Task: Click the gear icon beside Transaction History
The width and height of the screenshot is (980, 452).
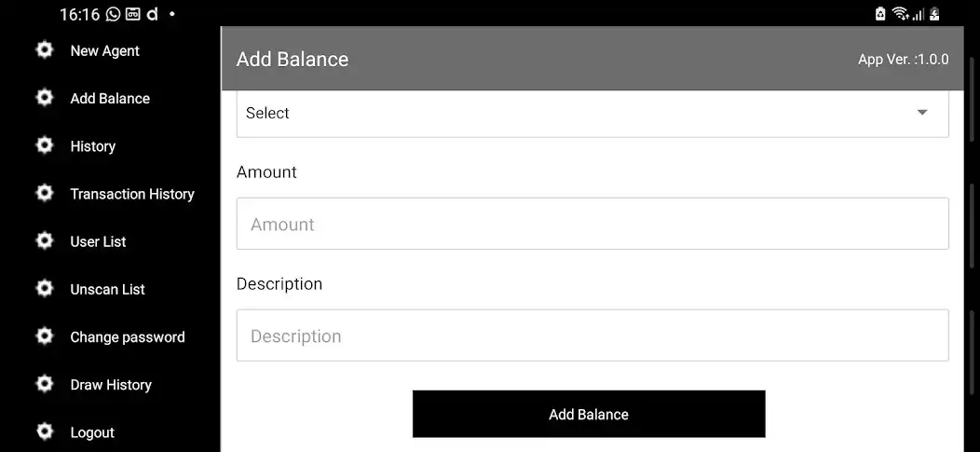Action: tap(45, 193)
